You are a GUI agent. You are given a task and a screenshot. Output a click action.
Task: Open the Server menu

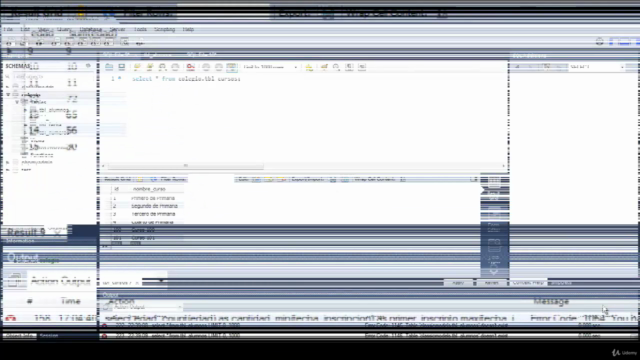coord(118,29)
